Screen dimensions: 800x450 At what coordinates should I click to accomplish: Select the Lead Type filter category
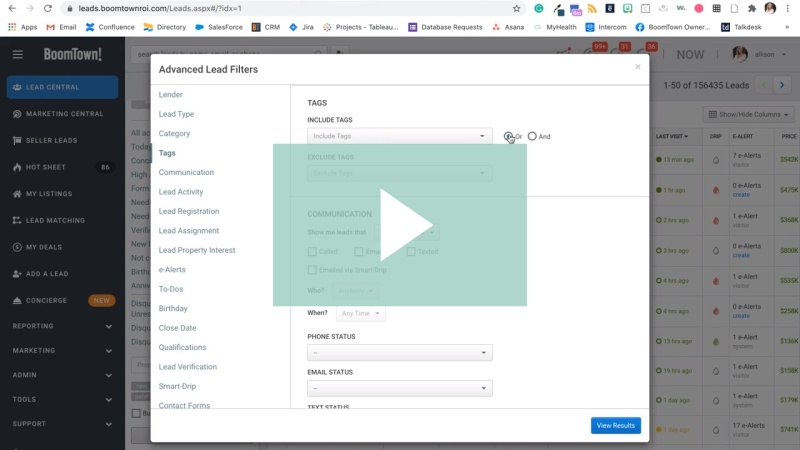176,114
